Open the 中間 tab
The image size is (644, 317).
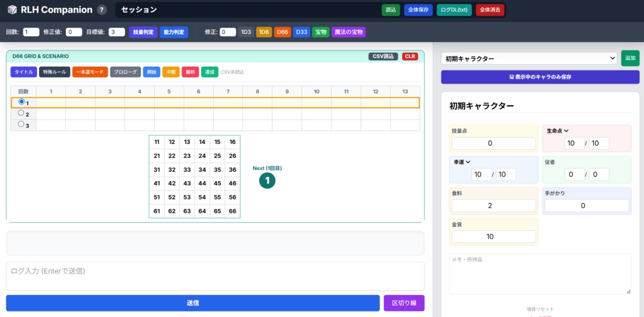point(171,72)
